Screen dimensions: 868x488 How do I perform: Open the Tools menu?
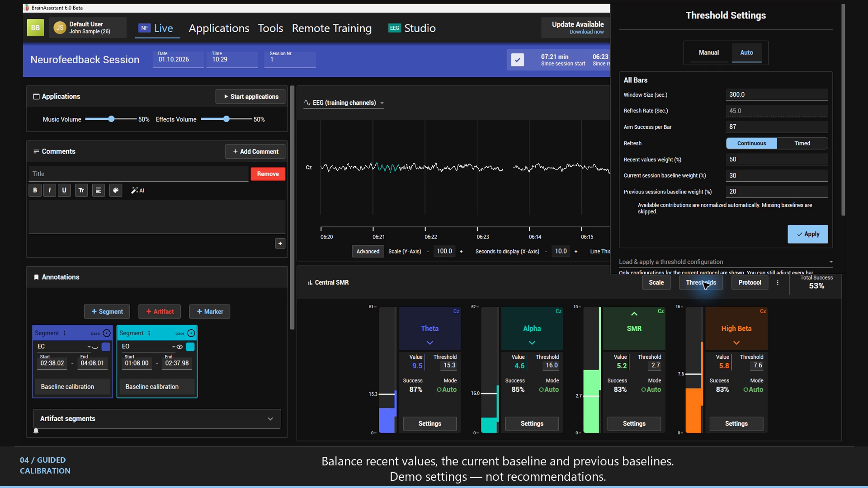coord(270,28)
